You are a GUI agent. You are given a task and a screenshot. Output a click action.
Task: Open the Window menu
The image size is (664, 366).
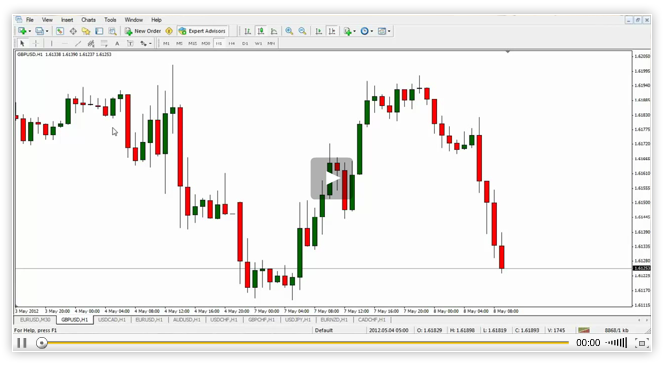(x=133, y=19)
